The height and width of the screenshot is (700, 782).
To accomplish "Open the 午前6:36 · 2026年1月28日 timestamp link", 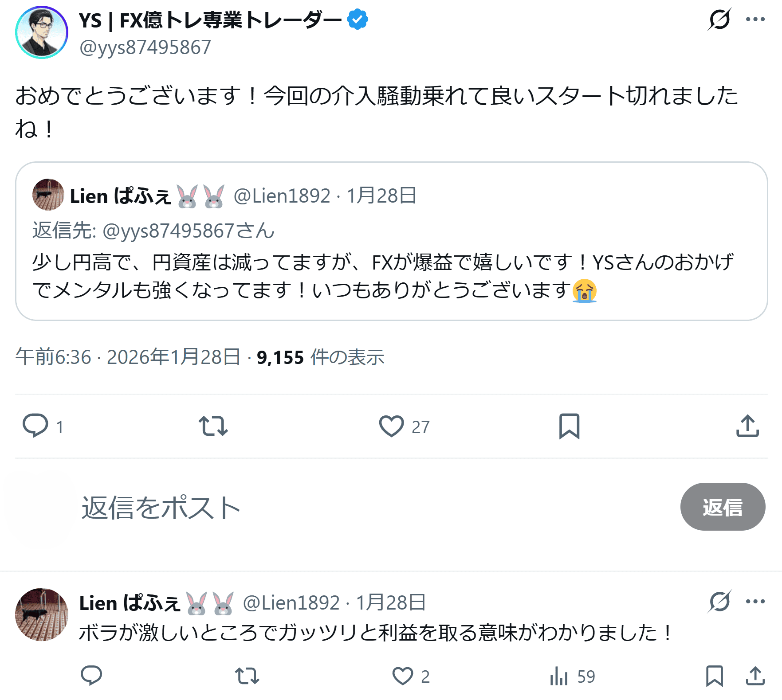I will [128, 357].
